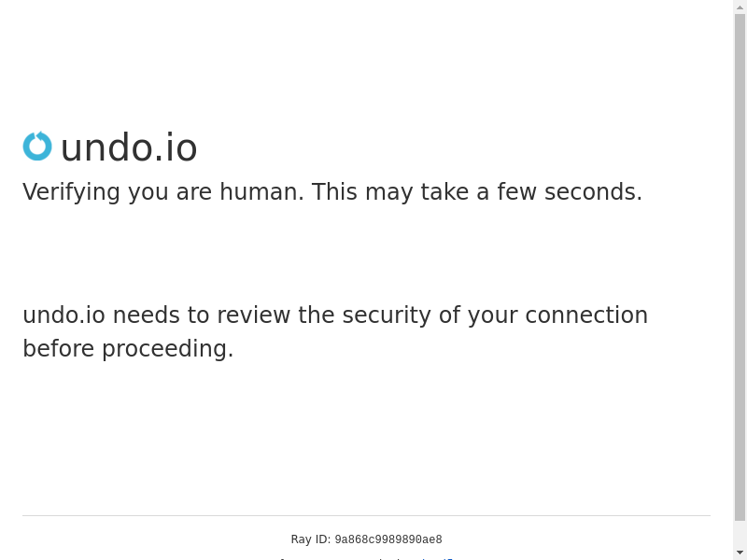Click the "Ray ID:" label
This screenshot has width=747, height=560.
310,539
